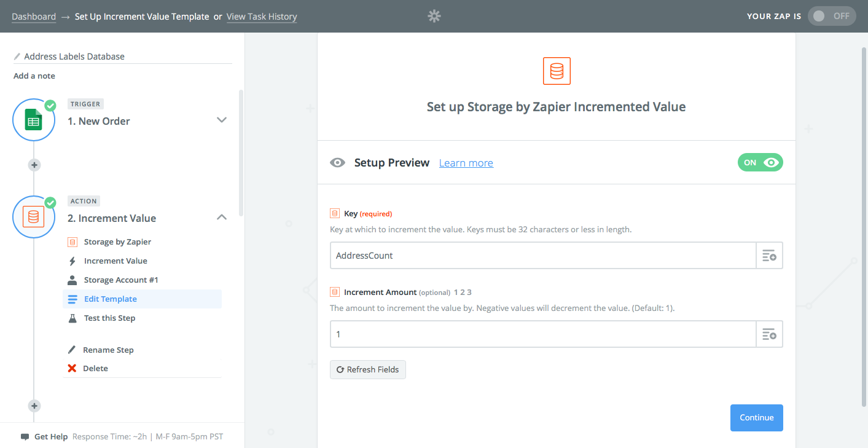Click the Google Sheets trigger step icon
868x448 pixels.
34,120
